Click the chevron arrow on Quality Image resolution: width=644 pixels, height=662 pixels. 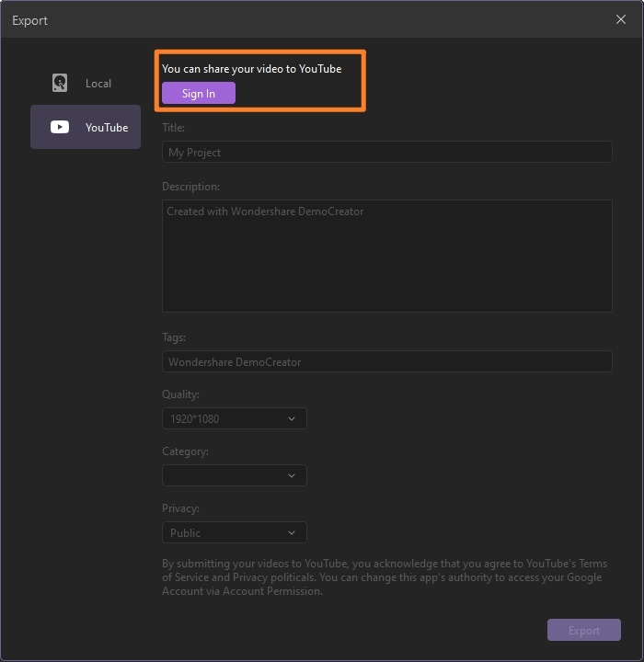click(292, 418)
